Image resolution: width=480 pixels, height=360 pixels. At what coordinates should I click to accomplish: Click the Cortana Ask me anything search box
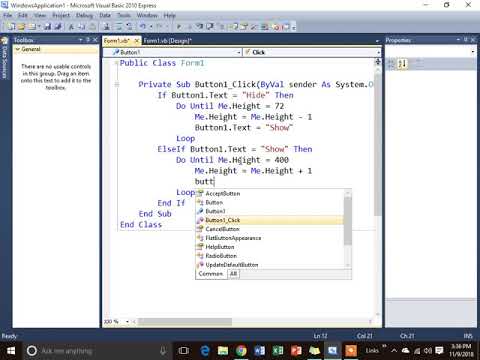pos(97,351)
